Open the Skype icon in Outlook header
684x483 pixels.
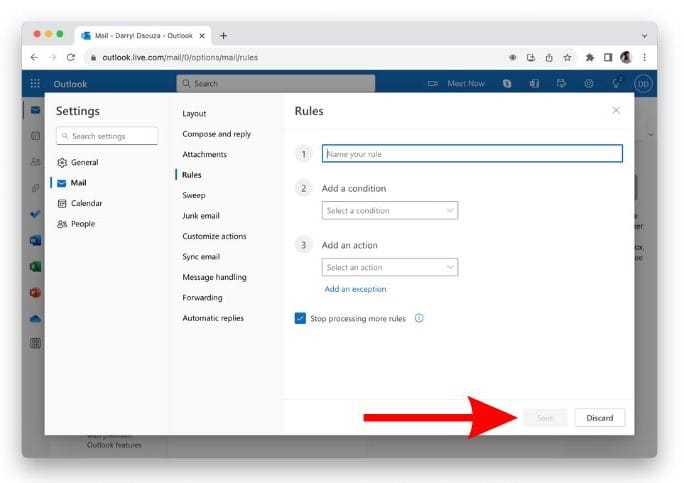pyautogui.click(x=508, y=84)
